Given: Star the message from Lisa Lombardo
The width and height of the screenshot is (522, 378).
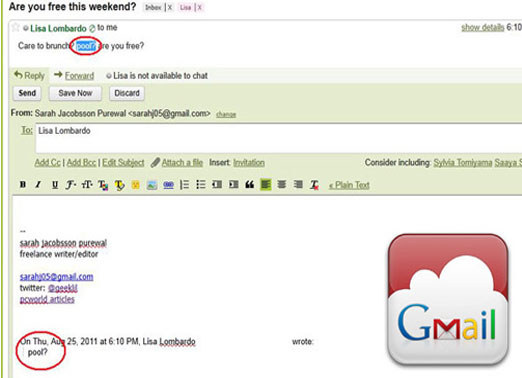Looking at the screenshot, I should point(15,27).
